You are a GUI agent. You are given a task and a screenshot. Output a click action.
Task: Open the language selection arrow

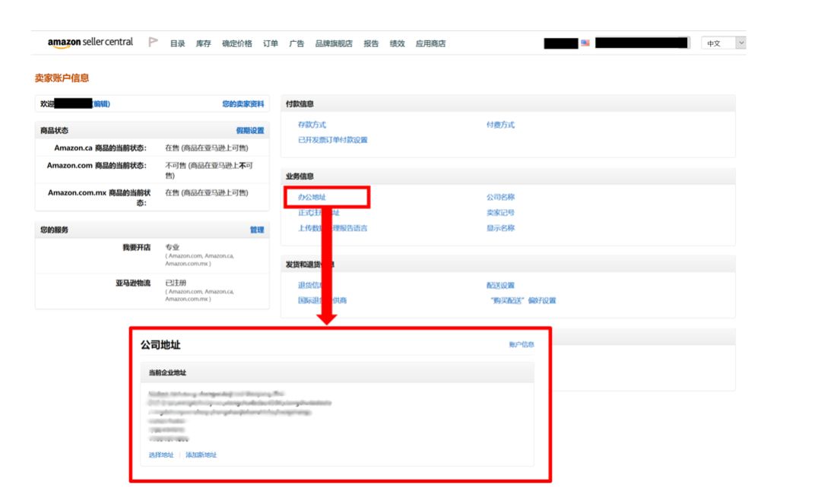pyautogui.click(x=741, y=43)
